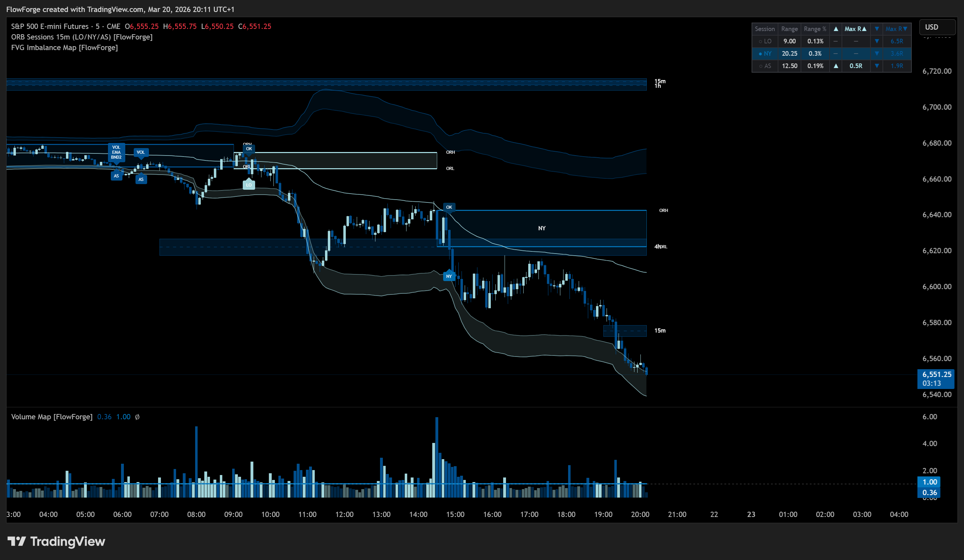Image resolution: width=964 pixels, height=560 pixels.
Task: Click the down triangle in the NY row
Action: (x=876, y=54)
